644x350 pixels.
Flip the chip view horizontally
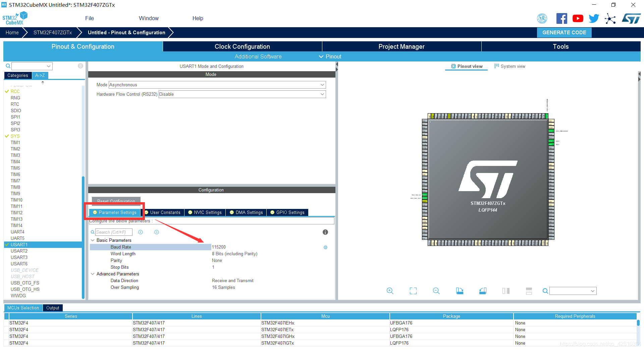coord(506,291)
